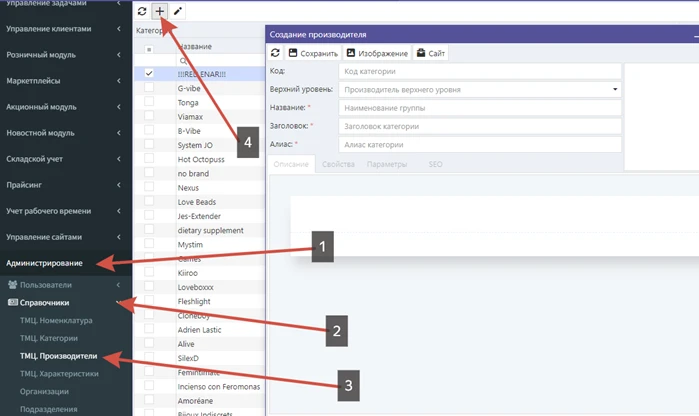Open Изображение via the picture icon
This screenshot has width=699, height=416.
click(351, 52)
